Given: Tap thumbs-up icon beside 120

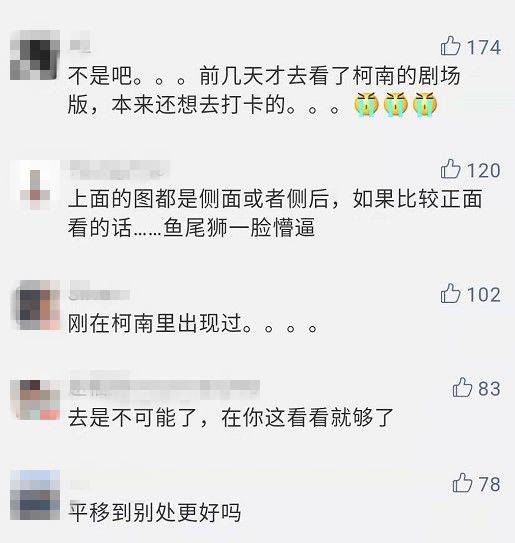Looking at the screenshot, I should 450,169.
